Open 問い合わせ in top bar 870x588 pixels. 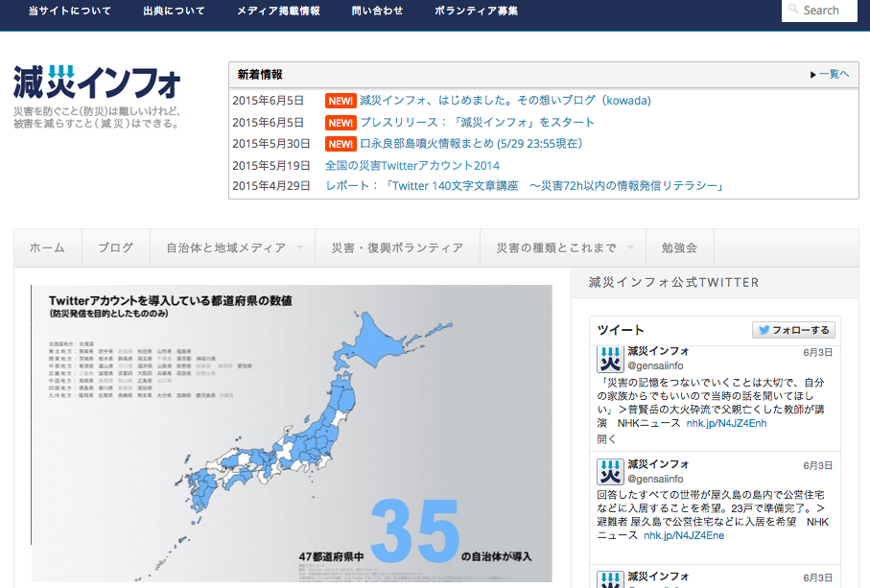point(377,11)
